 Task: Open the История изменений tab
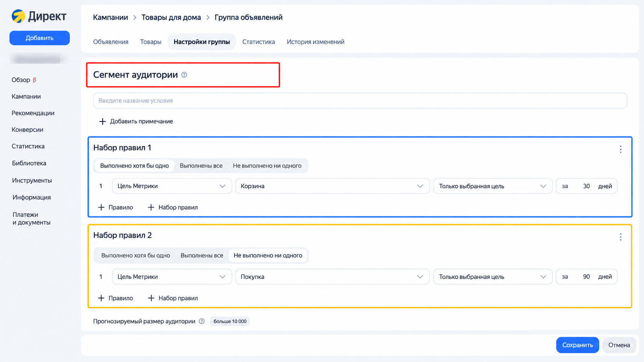coord(315,42)
